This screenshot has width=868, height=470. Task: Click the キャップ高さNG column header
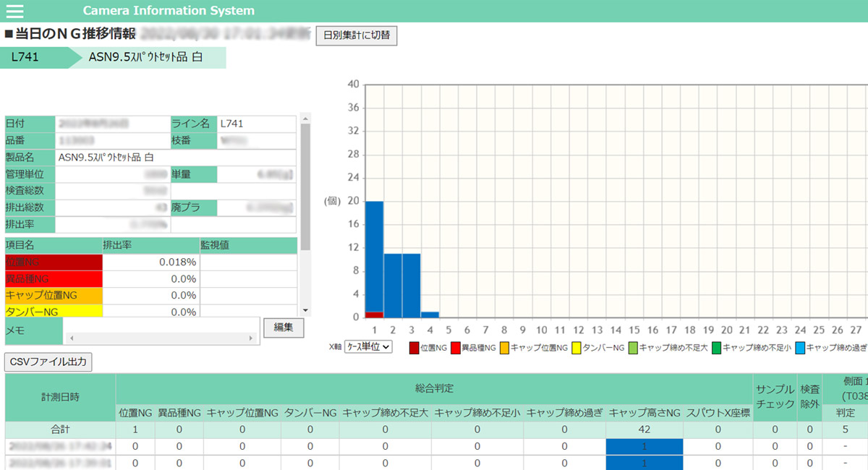[644, 413]
